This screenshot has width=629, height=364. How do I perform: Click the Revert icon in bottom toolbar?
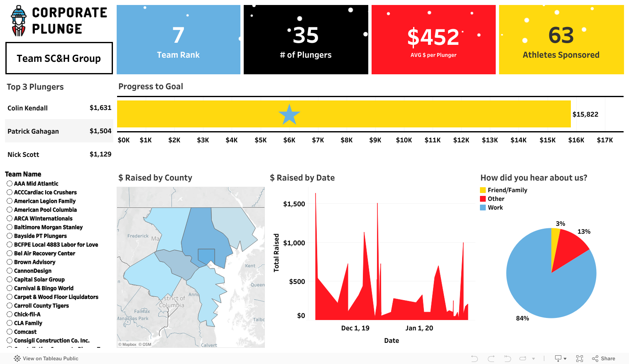507,359
